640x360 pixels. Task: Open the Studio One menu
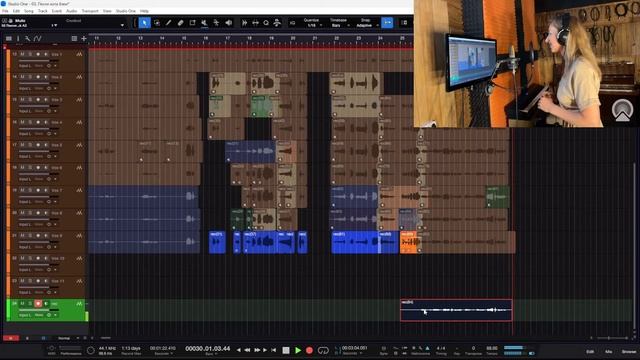pos(126,11)
